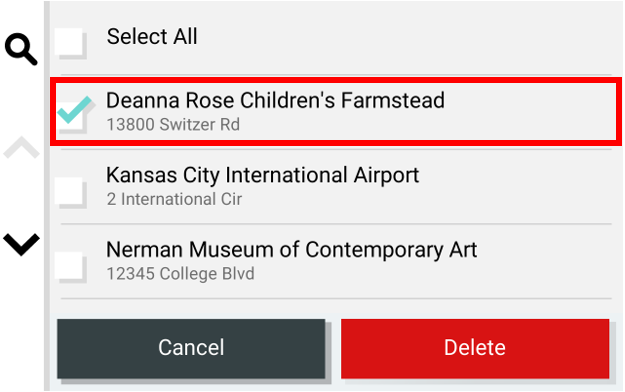Click the up chevron arrow
The image size is (625, 392).
(x=21, y=148)
